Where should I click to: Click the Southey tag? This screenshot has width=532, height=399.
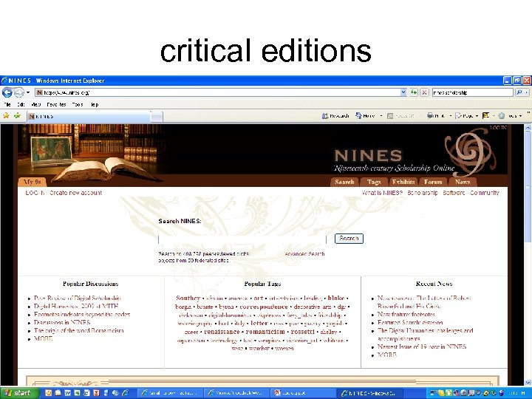click(x=188, y=299)
